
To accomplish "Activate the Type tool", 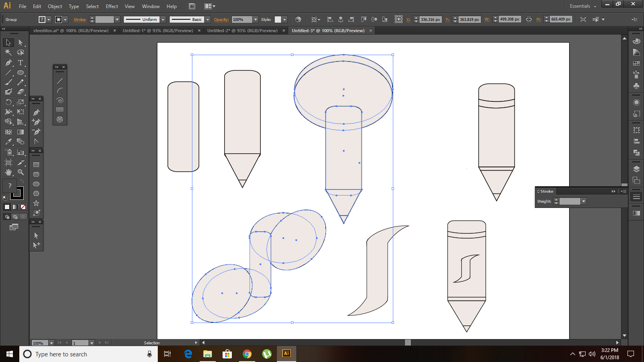I will tap(20, 63).
